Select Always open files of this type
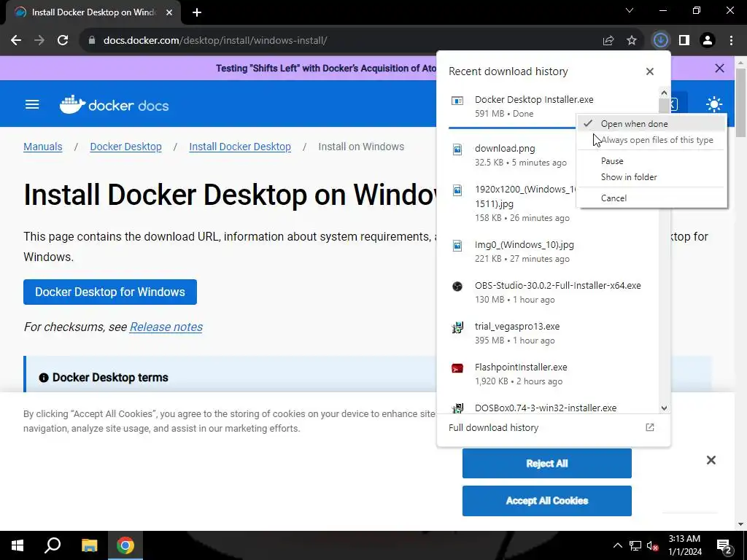 pyautogui.click(x=651, y=140)
